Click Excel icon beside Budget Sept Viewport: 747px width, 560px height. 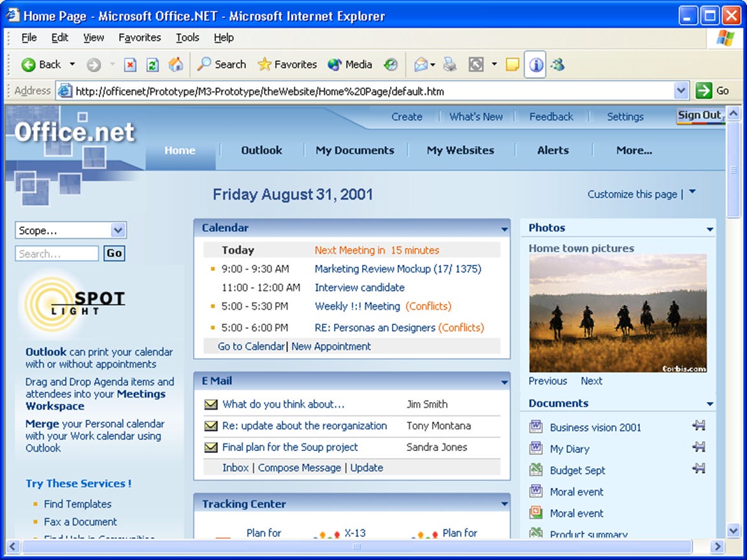click(x=536, y=470)
